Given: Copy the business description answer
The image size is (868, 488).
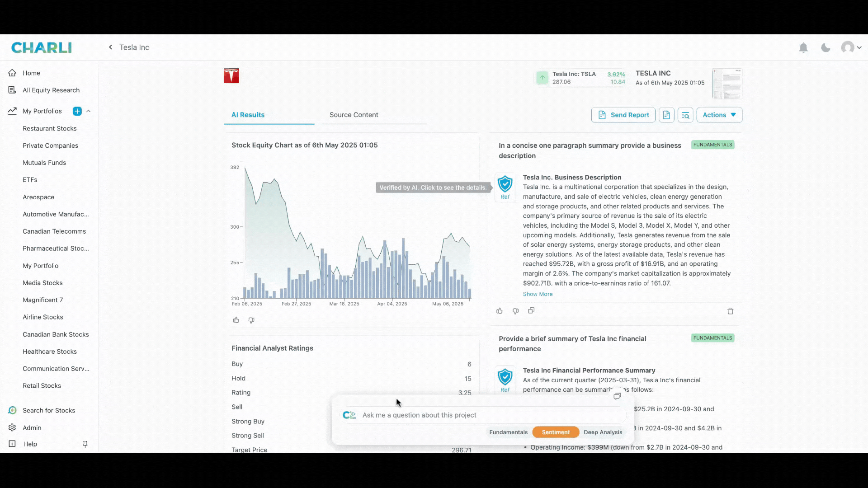Looking at the screenshot, I should point(531,310).
